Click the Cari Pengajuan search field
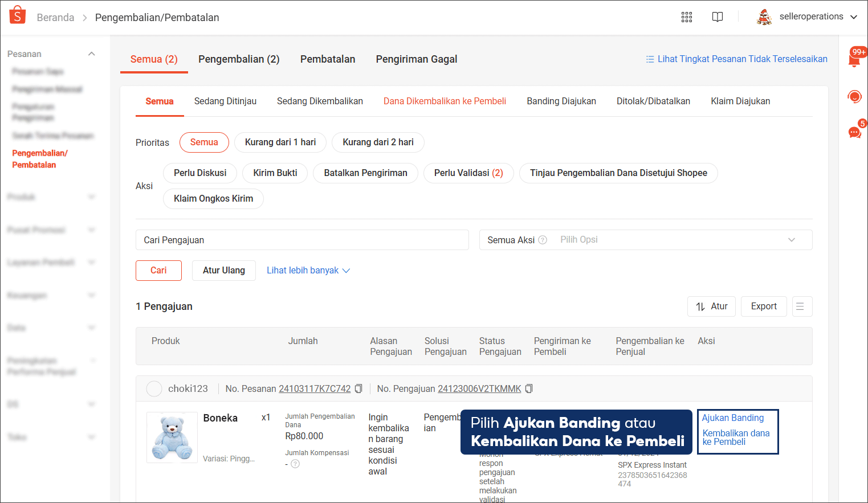The width and height of the screenshot is (868, 503). tap(302, 240)
